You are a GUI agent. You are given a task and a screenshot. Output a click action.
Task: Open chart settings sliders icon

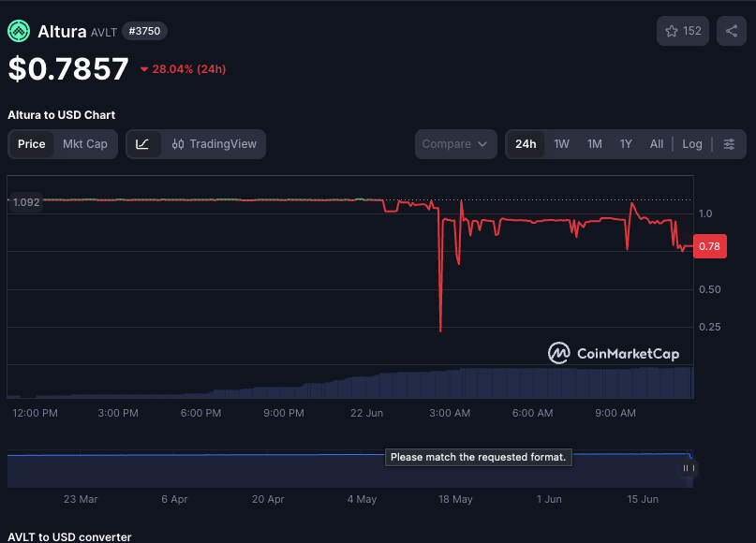point(729,144)
